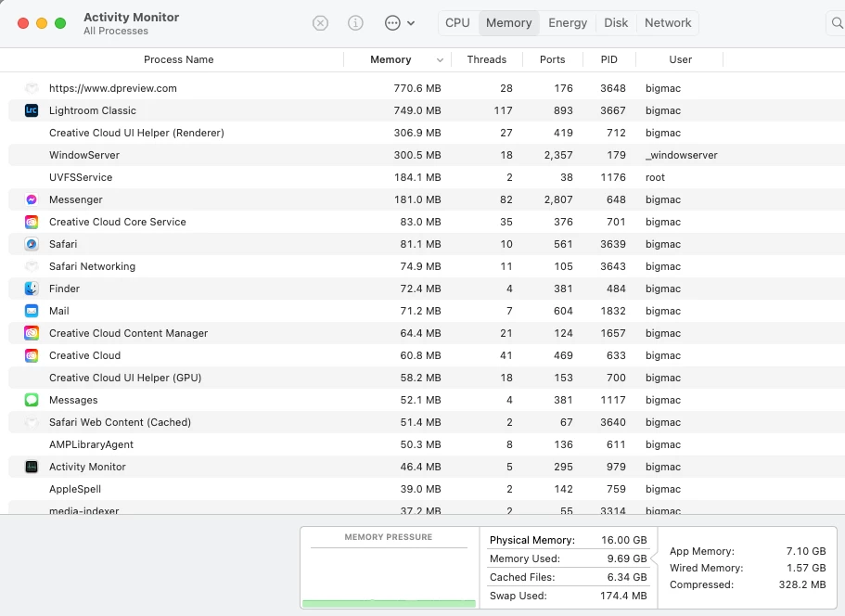Viewport: 845px width, 616px height.
Task: Click the _windowserver user cell
Action: [x=682, y=155]
